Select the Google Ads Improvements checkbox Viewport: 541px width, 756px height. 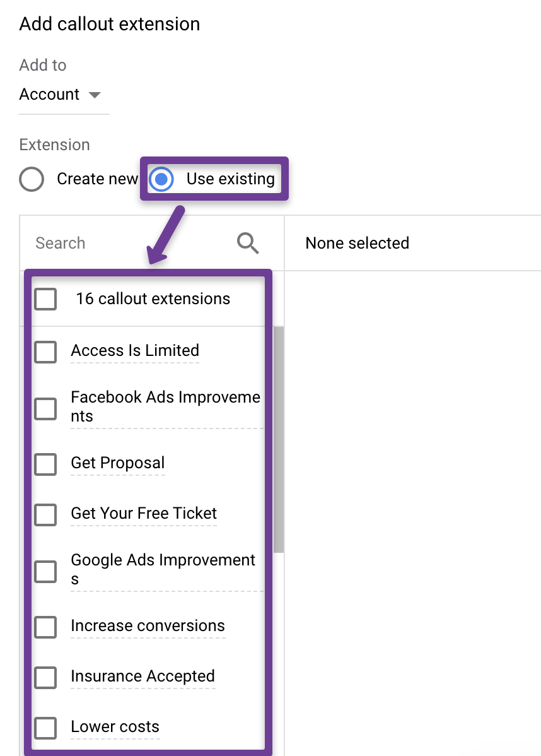tap(46, 571)
